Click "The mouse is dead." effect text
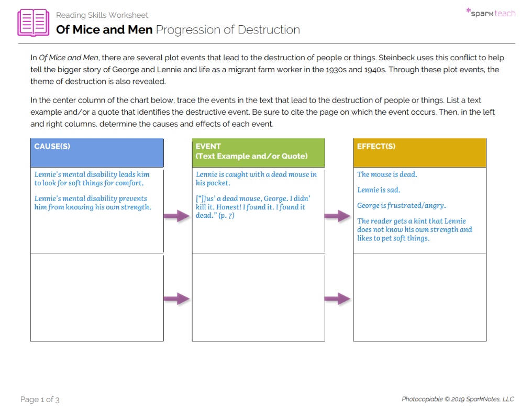This screenshot has height=411, width=532. click(x=387, y=174)
